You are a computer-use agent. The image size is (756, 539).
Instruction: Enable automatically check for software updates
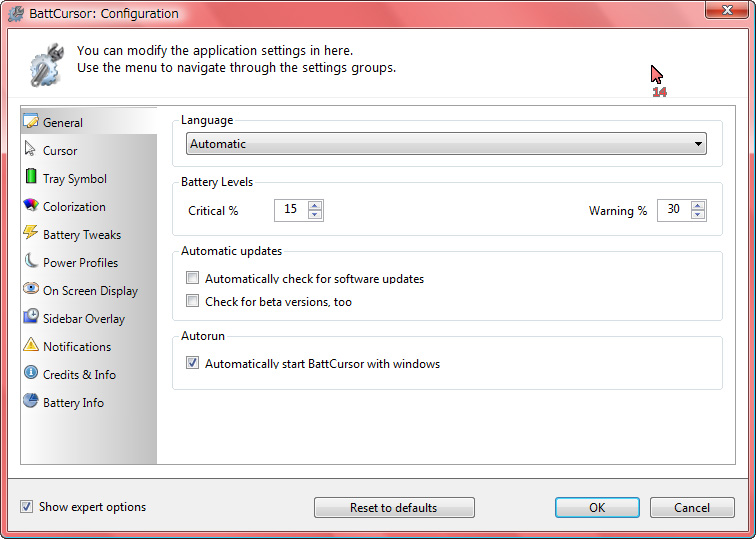click(x=192, y=278)
